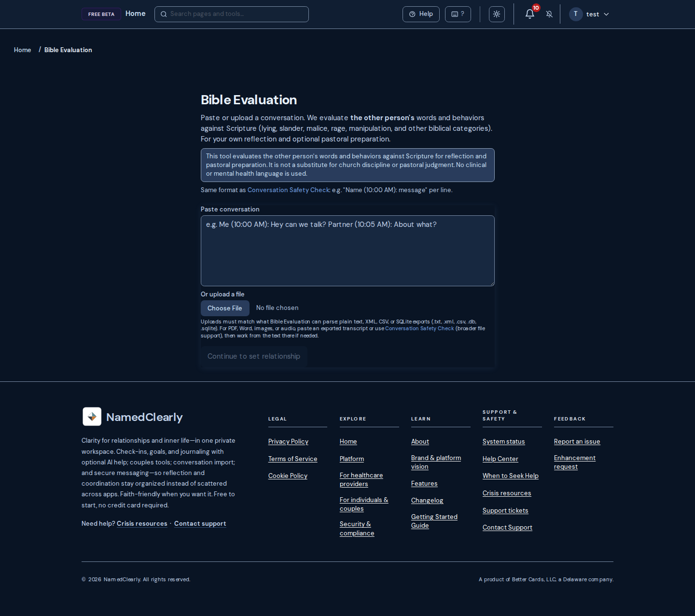The width and height of the screenshot is (695, 616).
Task: Click the No file chosen text
Action: (277, 308)
